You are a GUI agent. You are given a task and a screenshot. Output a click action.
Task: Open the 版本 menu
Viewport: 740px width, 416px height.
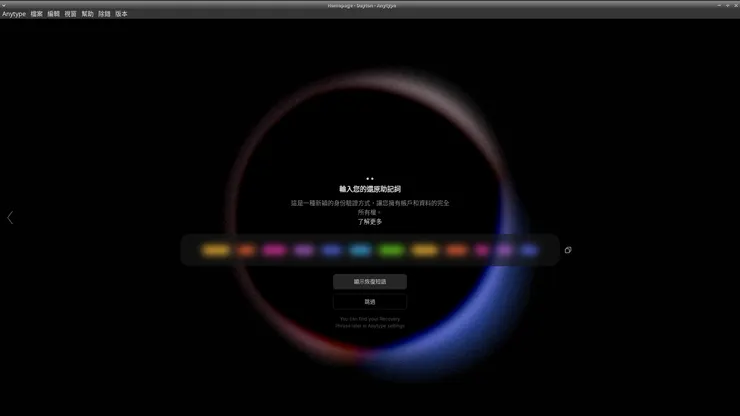tap(121, 14)
